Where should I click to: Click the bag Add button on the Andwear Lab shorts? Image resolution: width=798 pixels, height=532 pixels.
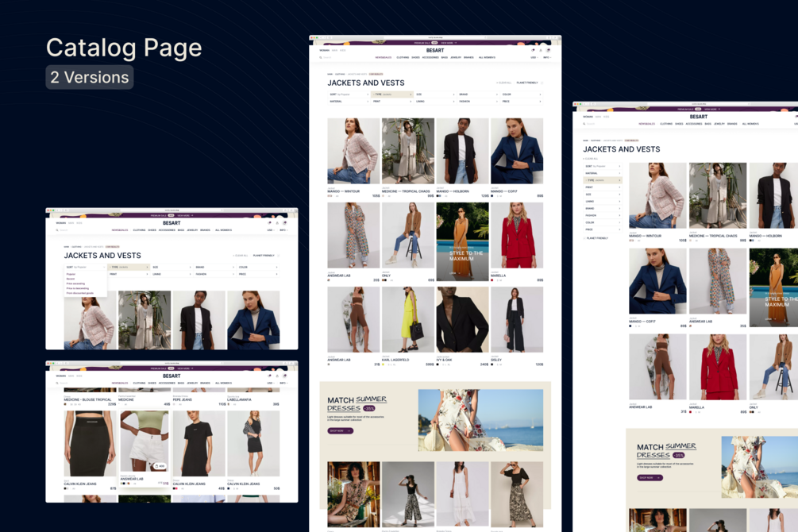(160, 466)
